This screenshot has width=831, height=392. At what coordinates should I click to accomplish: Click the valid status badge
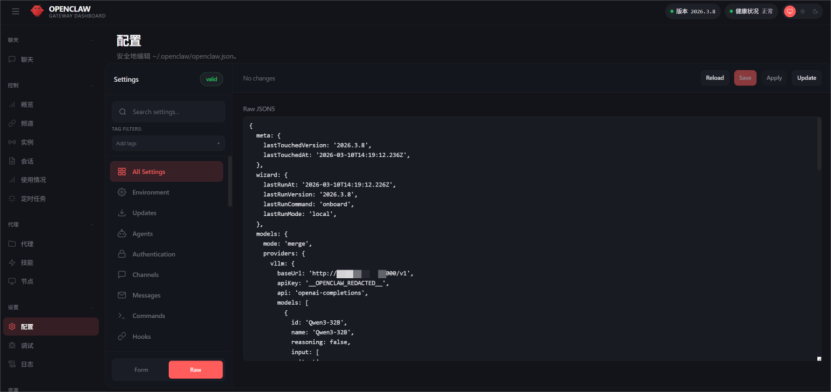(x=211, y=79)
